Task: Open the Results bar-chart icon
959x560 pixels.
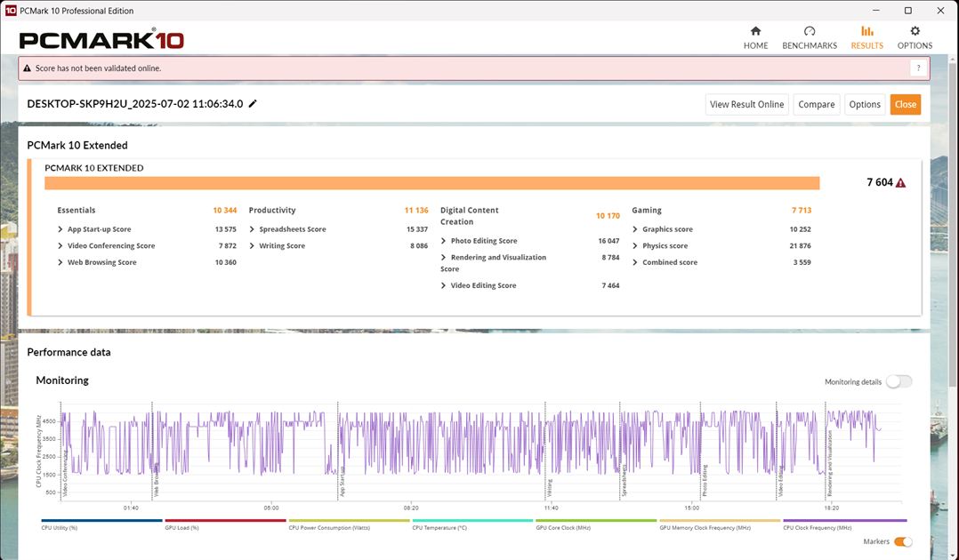Action: click(866, 31)
